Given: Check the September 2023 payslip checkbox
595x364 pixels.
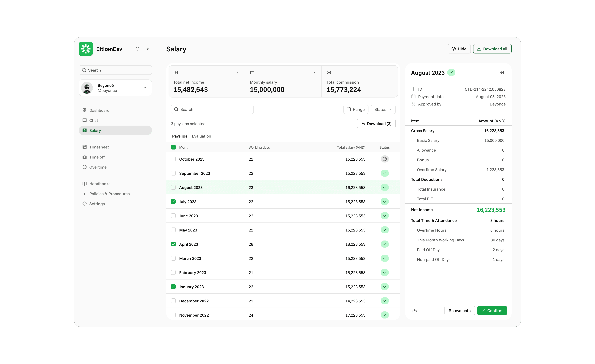Looking at the screenshot, I should pyautogui.click(x=173, y=173).
